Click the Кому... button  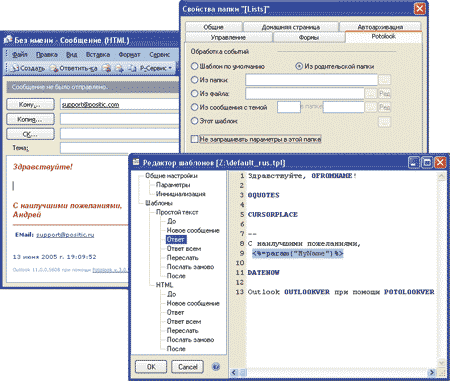pyautogui.click(x=30, y=104)
